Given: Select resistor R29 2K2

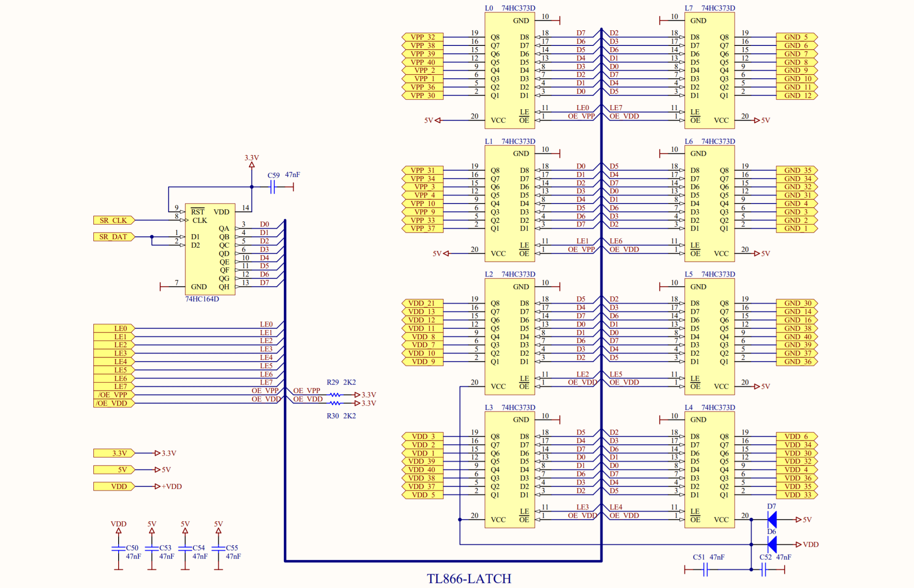Looking at the screenshot, I should tap(334, 395).
